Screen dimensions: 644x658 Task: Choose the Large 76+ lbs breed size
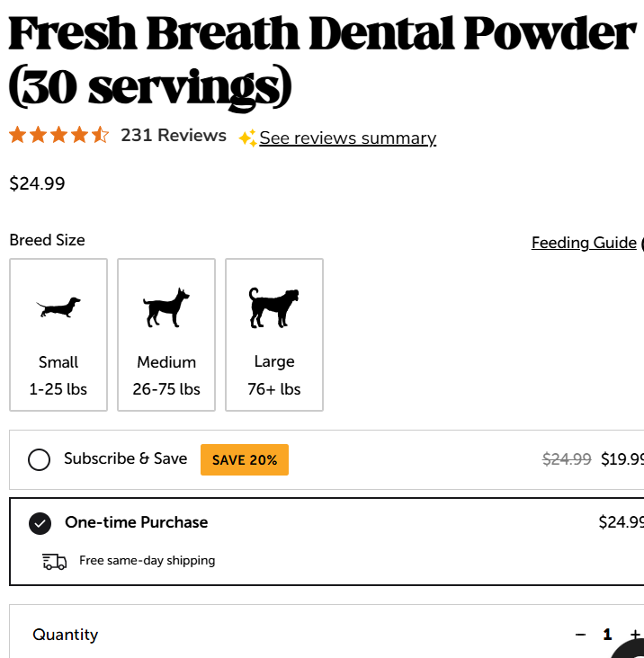274,335
